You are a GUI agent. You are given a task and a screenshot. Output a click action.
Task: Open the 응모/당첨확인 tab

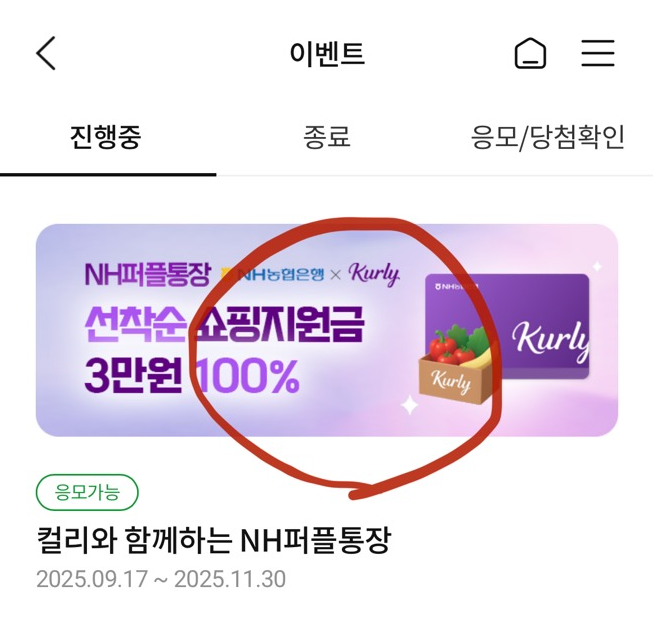tap(548, 137)
